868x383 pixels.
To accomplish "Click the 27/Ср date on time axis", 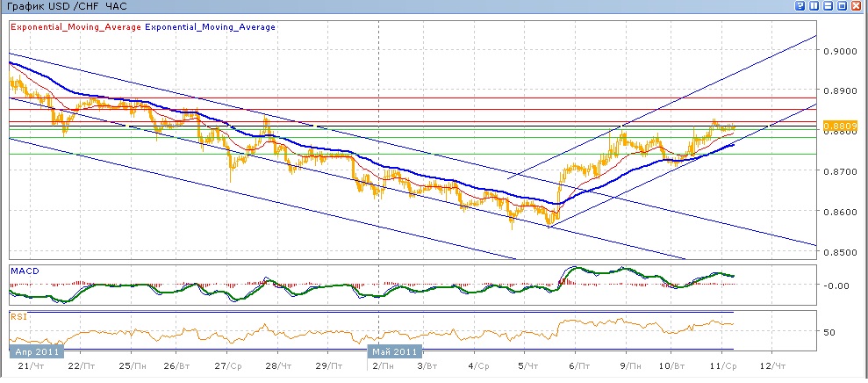I will coord(227,365).
